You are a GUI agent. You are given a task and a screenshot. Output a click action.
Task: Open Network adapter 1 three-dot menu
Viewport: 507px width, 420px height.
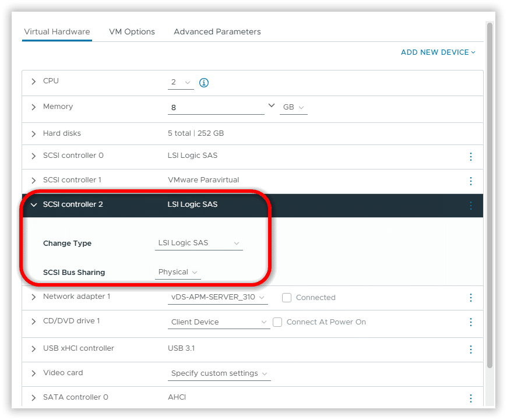point(471,298)
